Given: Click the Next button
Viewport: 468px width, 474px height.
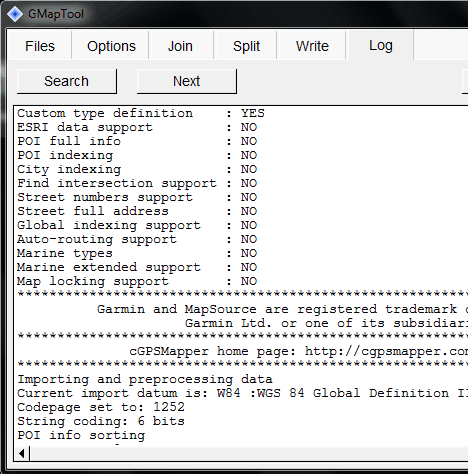Looking at the screenshot, I should (x=187, y=81).
